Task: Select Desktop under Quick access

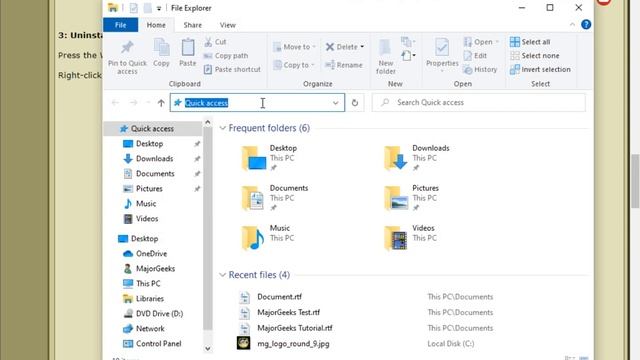Action: point(149,144)
